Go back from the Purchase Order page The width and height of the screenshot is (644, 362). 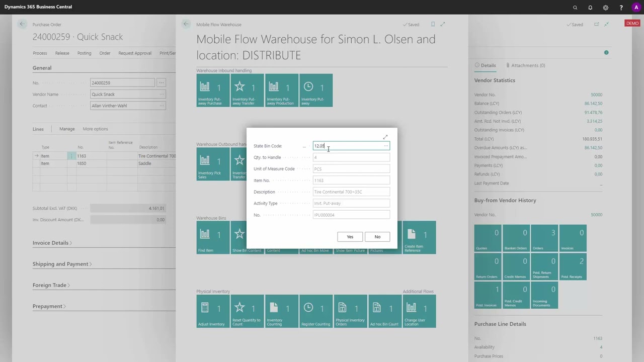pyautogui.click(x=22, y=24)
